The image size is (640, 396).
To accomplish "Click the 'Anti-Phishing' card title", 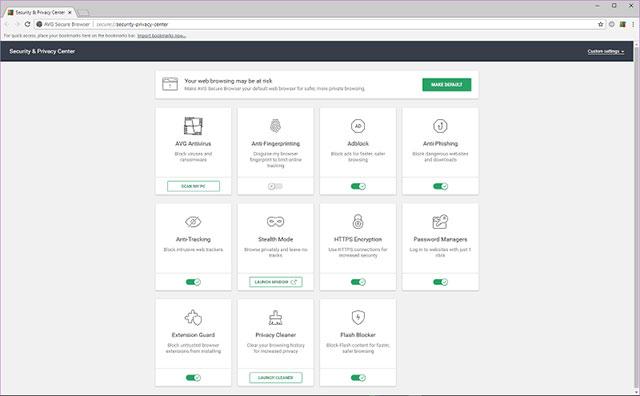I will pos(440,144).
